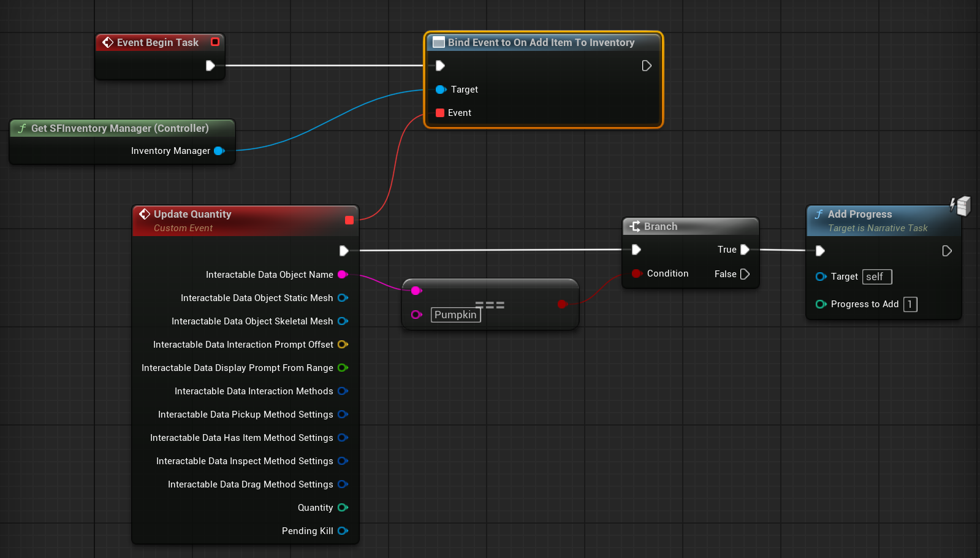Image resolution: width=980 pixels, height=558 pixels.
Task: Click the Interactable Data Interaction Methods pin
Action: pos(343,391)
